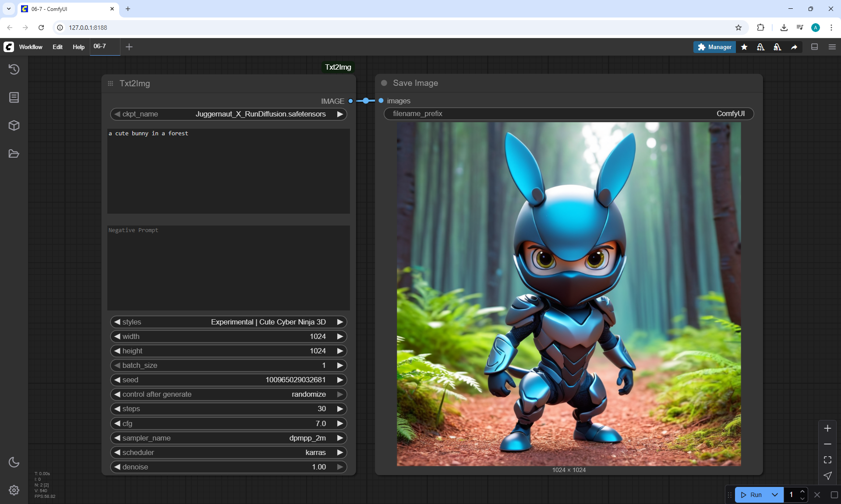Open the queue history sidebar icon
This screenshot has width=841, height=504.
click(x=14, y=69)
